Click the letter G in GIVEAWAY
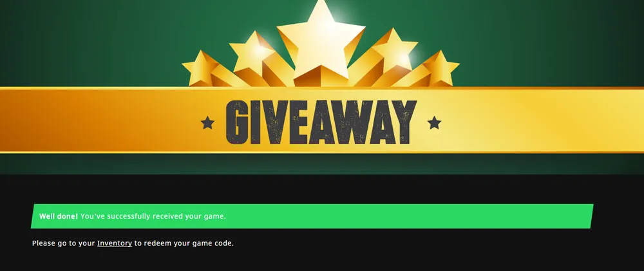 pyautogui.click(x=238, y=122)
